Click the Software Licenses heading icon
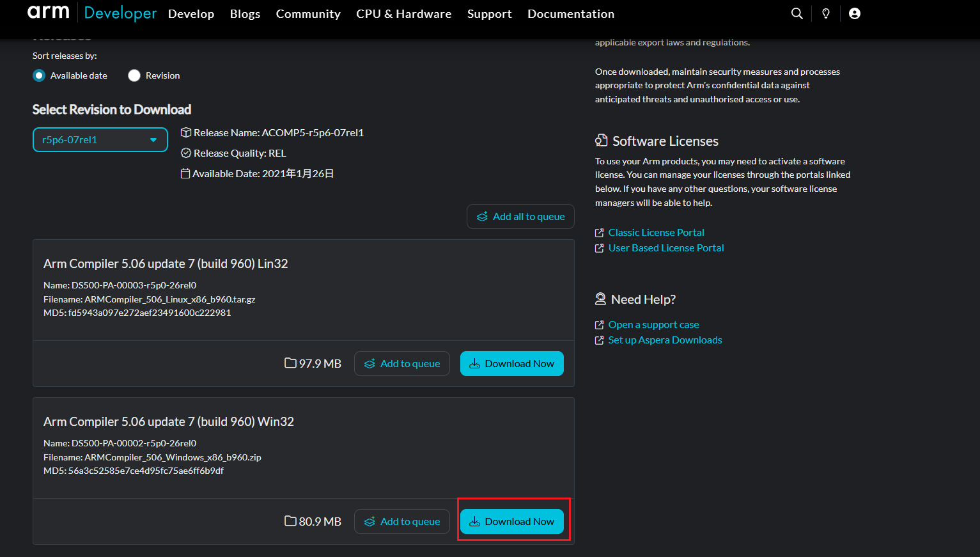Screen dimensions: 980x557 point(602,141)
